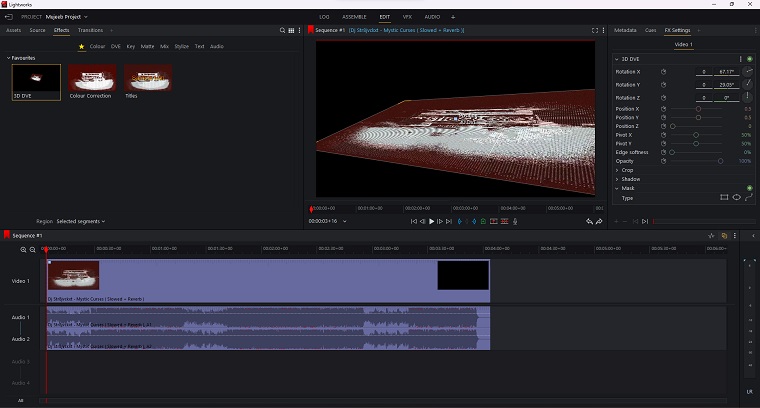The image size is (760, 408).
Task: Click the Position X slider handle
Action: pyautogui.click(x=698, y=109)
